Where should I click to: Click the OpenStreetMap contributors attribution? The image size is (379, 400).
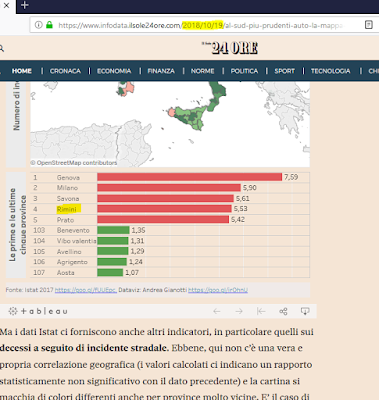click(x=74, y=163)
